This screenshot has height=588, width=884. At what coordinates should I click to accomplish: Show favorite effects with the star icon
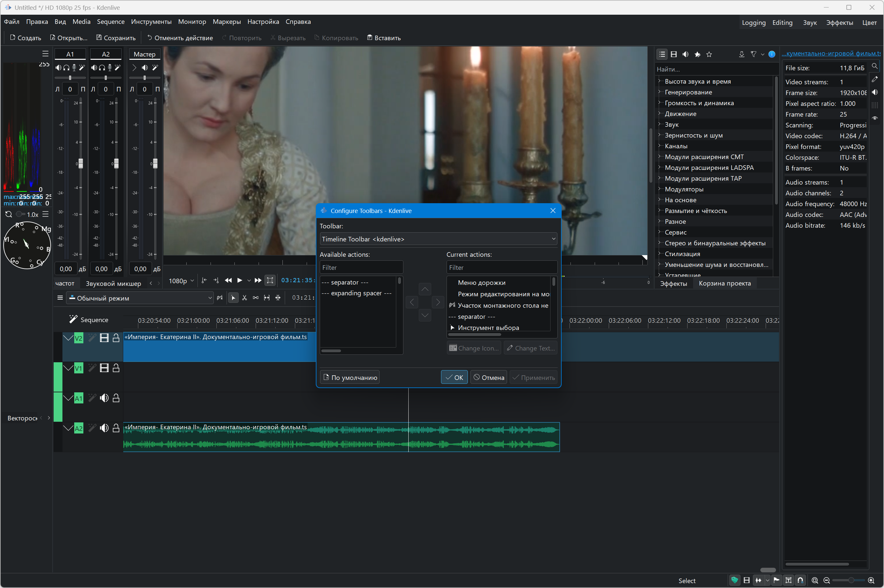[x=709, y=54]
